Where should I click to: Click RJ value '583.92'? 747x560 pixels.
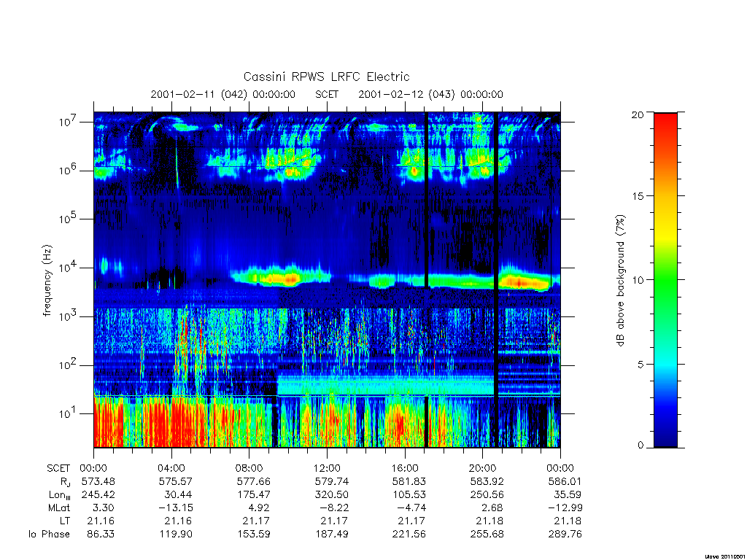click(x=487, y=482)
